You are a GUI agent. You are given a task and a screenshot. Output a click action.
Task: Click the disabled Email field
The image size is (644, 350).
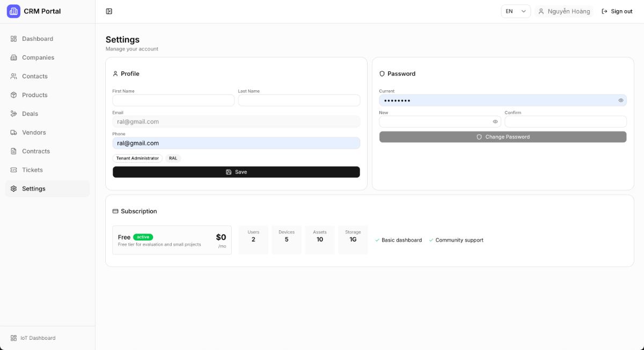click(x=236, y=122)
